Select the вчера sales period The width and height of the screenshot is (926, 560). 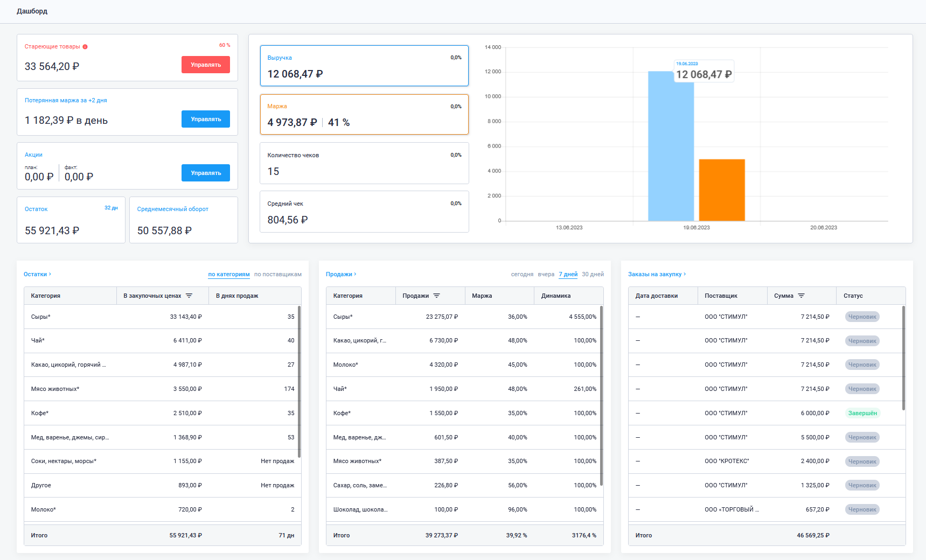(x=546, y=274)
